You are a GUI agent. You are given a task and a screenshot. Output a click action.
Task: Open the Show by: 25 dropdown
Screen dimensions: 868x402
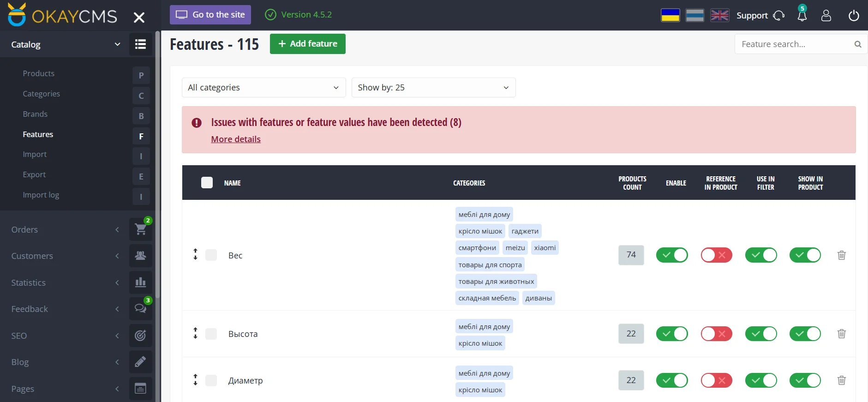coord(433,88)
